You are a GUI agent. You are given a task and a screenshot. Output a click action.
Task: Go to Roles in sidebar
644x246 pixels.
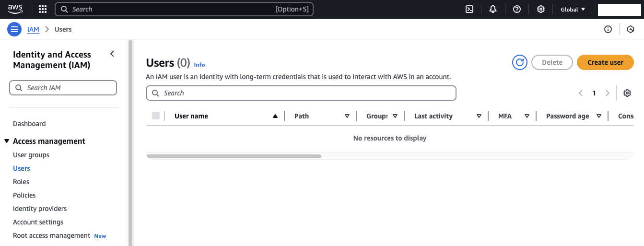[21, 182]
